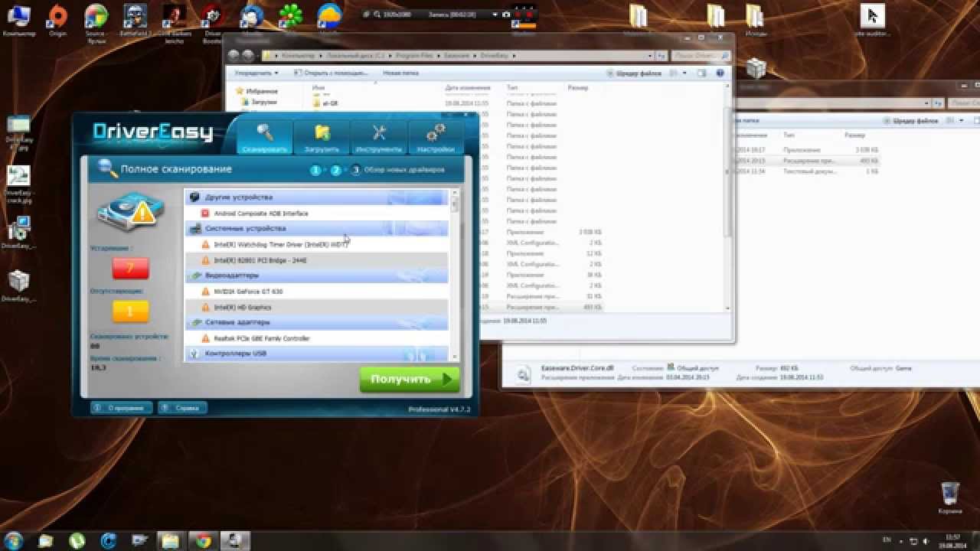Image resolution: width=980 pixels, height=551 pixels.
Task: Click Открыть с помощью in Explorer toolbar
Action: [332, 73]
